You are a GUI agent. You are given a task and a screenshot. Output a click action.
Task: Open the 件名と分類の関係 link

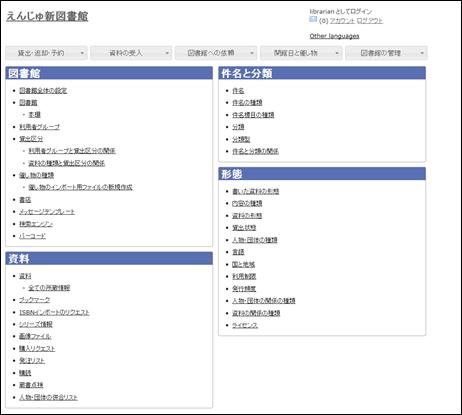255,151
